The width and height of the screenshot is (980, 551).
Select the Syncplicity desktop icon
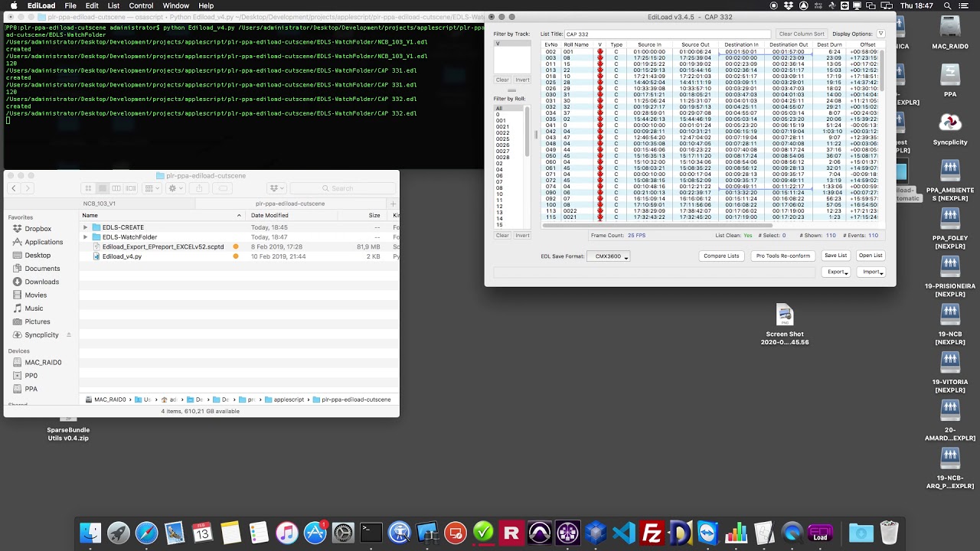(x=950, y=129)
